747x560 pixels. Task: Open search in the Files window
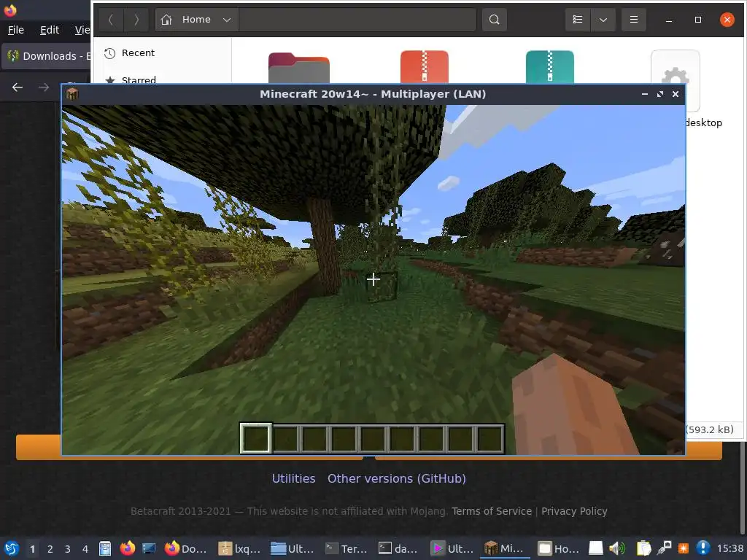click(x=494, y=20)
